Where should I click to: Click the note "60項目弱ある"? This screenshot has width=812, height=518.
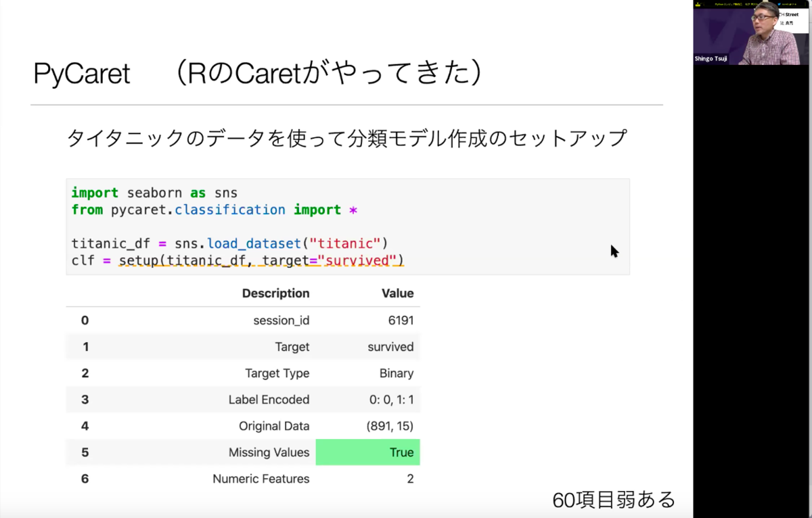coord(614,500)
